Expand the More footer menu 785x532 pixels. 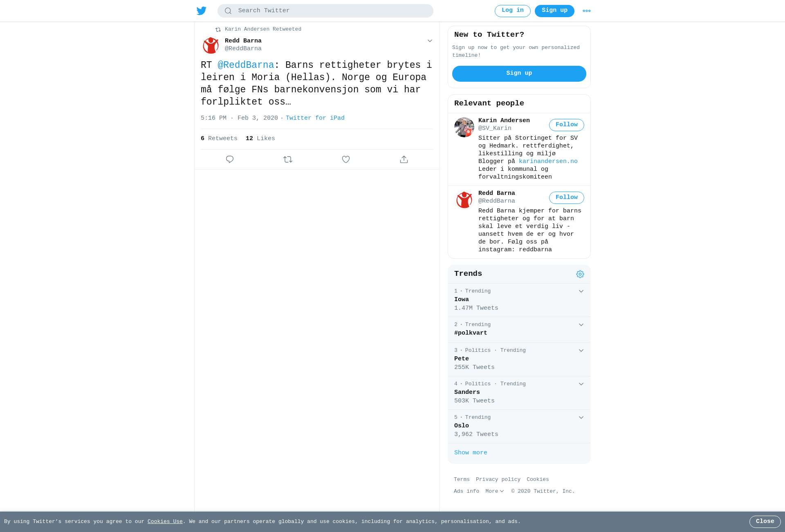[495, 491]
